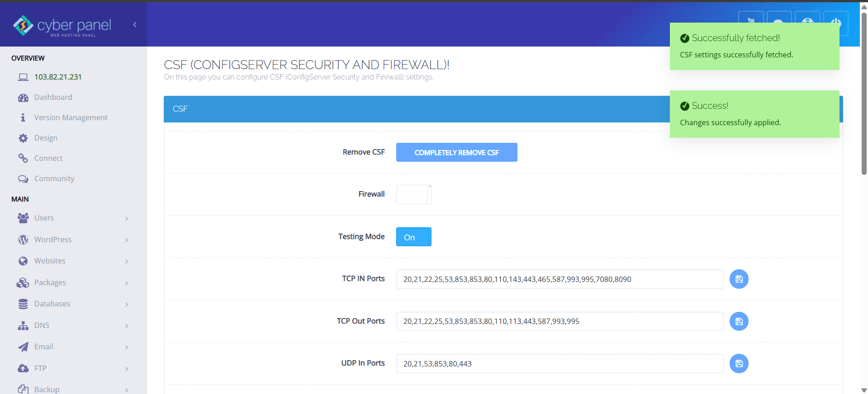Expand the Users menu

click(72, 218)
